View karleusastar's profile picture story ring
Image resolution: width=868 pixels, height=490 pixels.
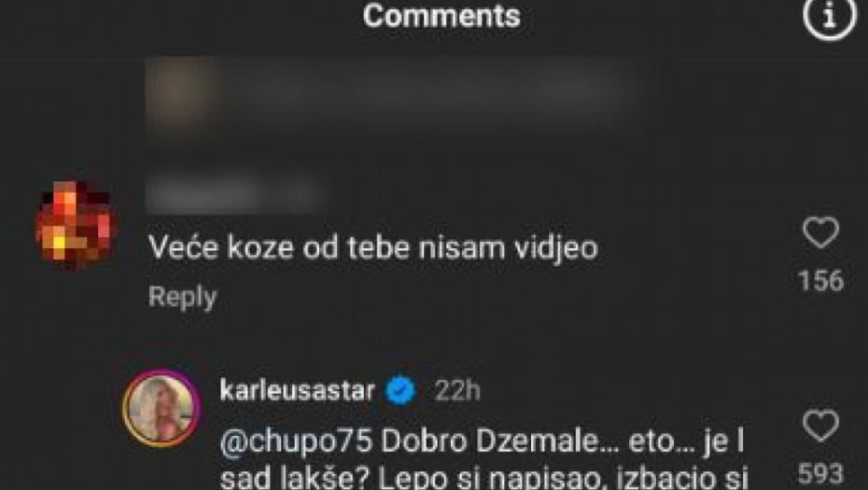tap(161, 409)
